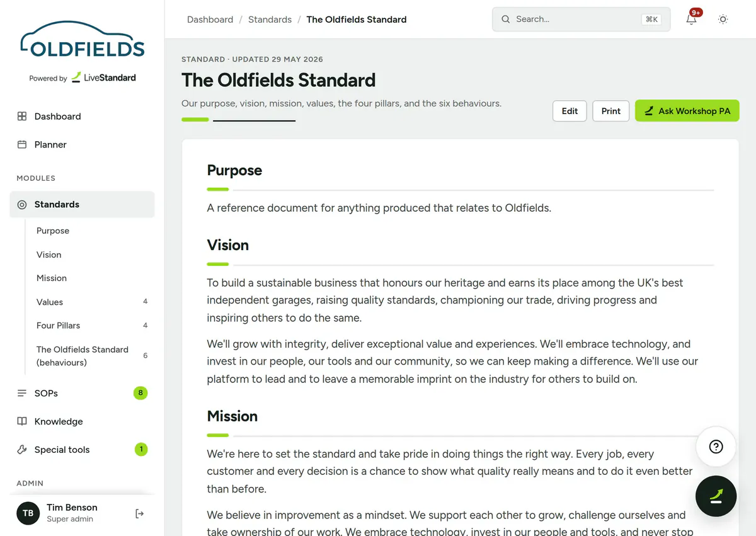The width and height of the screenshot is (756, 536).
Task: Click the green 1 badge on Special tools
Action: click(x=141, y=450)
